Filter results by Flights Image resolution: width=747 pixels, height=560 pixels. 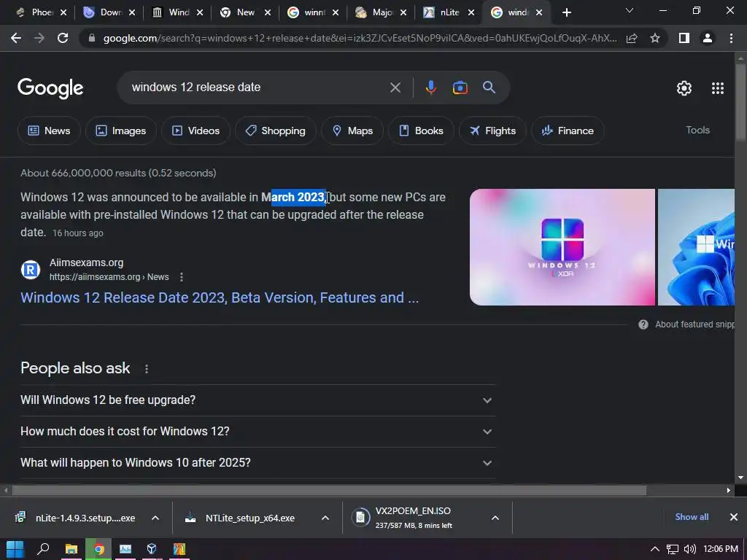[492, 131]
